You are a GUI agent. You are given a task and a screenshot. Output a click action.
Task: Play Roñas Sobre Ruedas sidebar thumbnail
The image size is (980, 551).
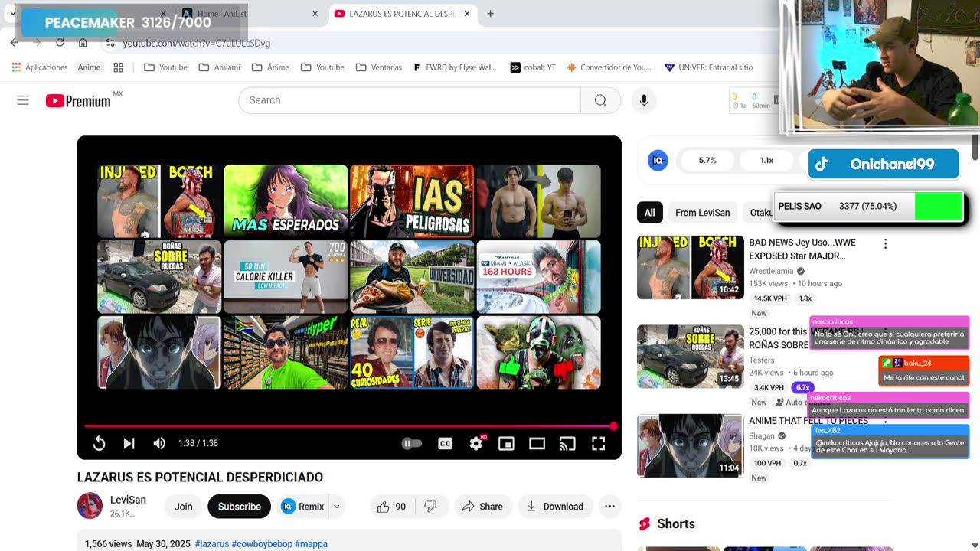(x=691, y=357)
